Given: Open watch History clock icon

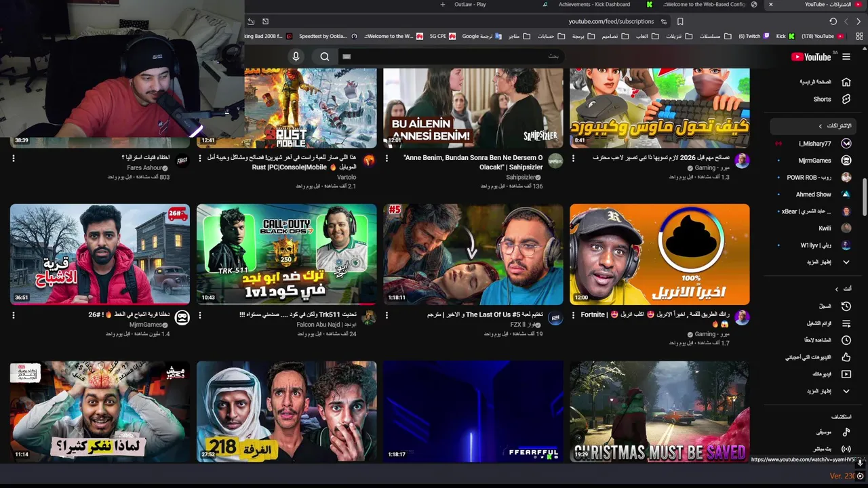Looking at the screenshot, I should (x=846, y=306).
